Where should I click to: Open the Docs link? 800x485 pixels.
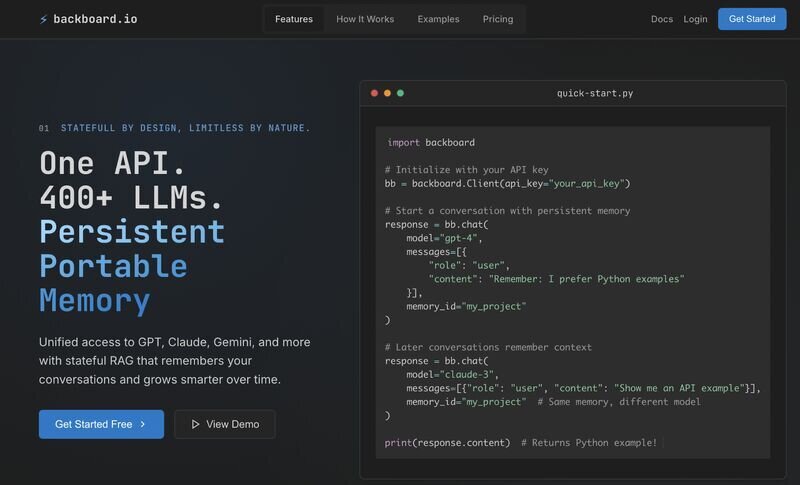point(662,19)
